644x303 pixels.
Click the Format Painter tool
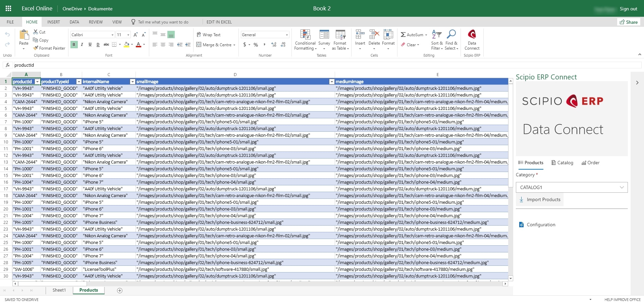pyautogui.click(x=49, y=48)
